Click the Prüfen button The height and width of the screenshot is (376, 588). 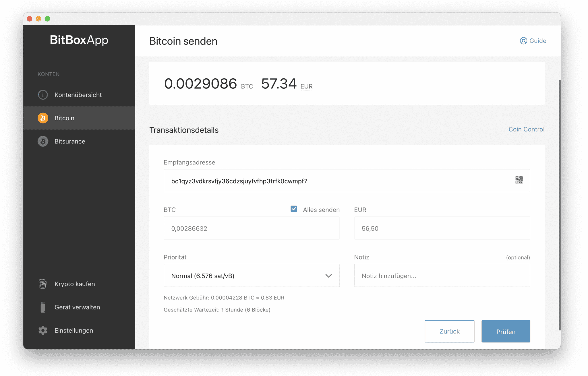506,331
